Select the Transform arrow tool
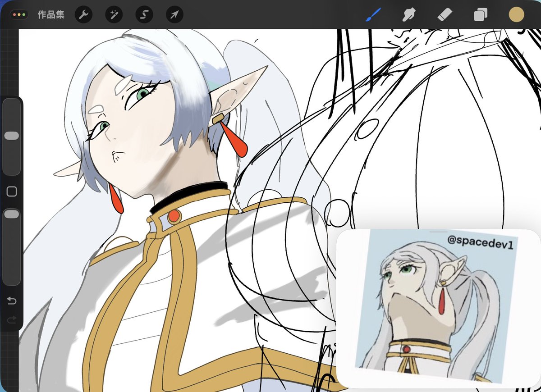Viewport: 541px width, 392px height. click(174, 15)
